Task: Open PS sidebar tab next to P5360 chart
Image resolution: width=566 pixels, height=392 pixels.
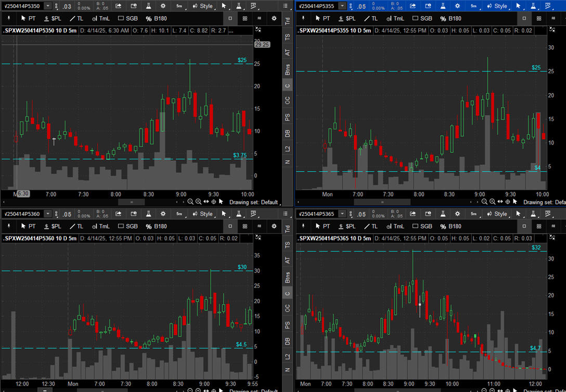Action: coord(287,325)
